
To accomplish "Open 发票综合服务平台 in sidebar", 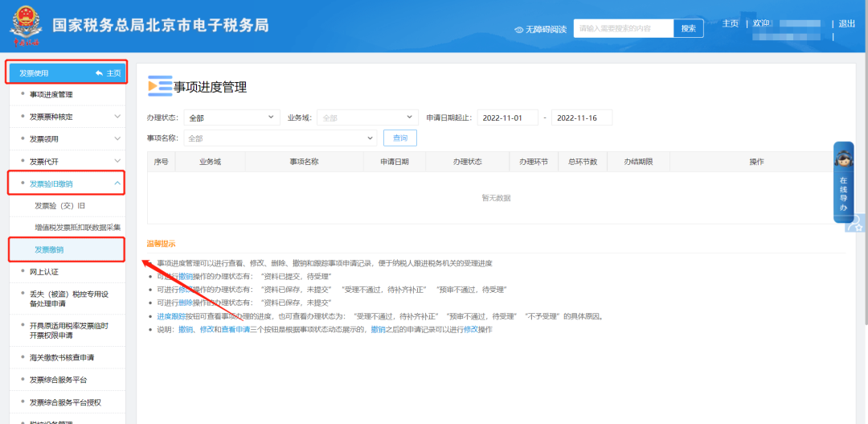I will (x=58, y=380).
